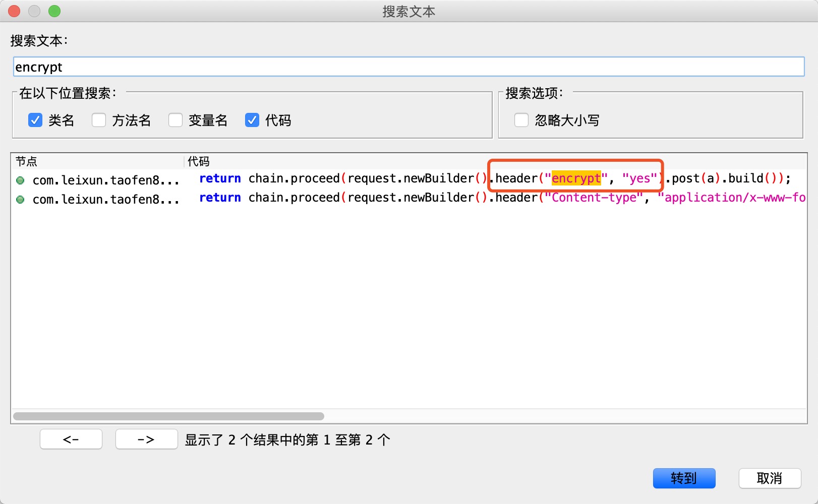Go to previous results page with <- button

point(71,439)
